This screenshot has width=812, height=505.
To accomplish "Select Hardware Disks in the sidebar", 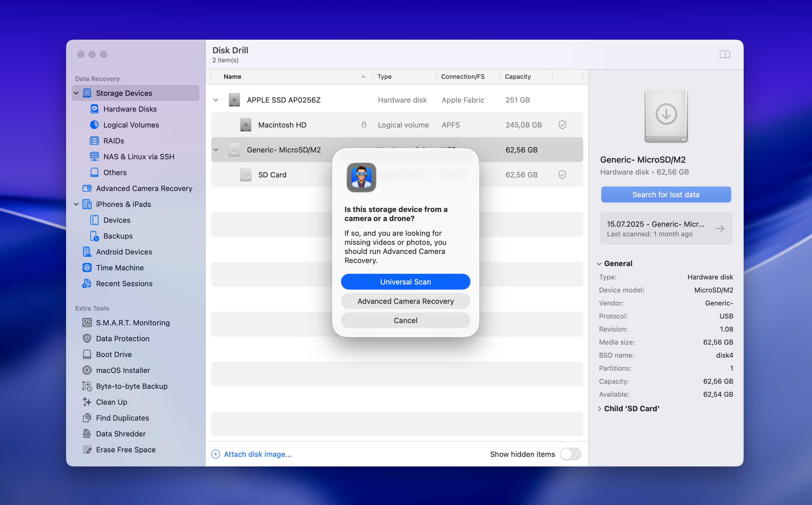I will pos(135,109).
